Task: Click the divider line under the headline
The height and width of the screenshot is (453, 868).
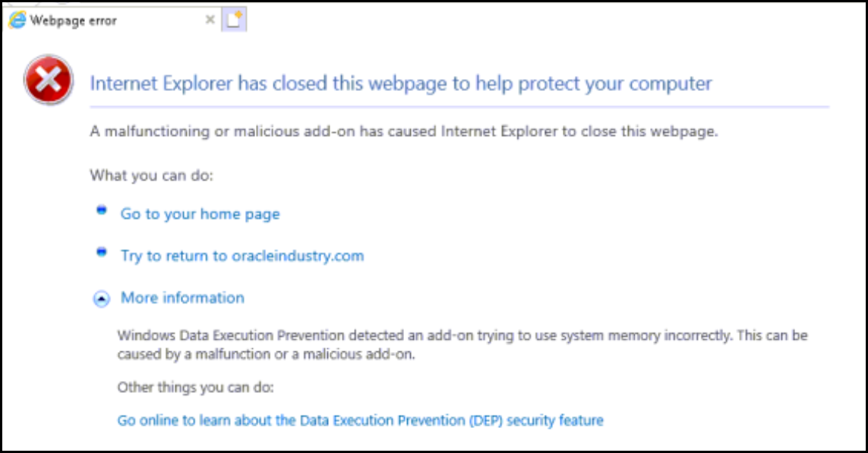Action: click(459, 107)
